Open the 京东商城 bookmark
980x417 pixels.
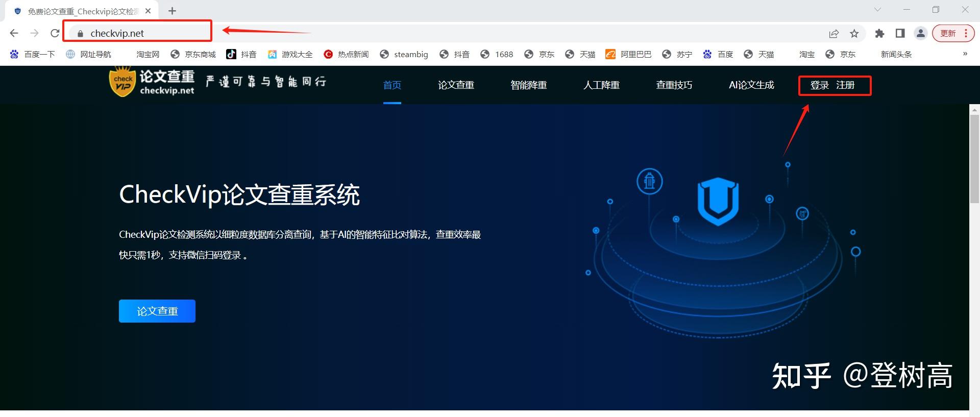click(193, 54)
